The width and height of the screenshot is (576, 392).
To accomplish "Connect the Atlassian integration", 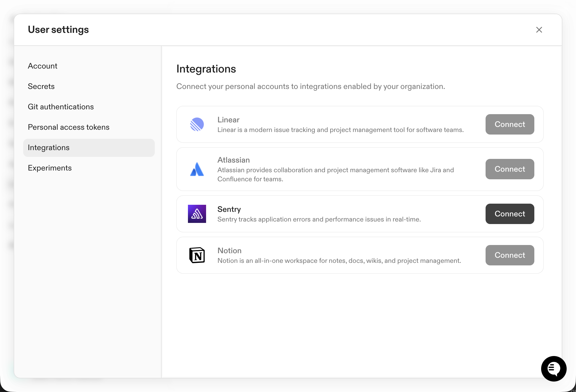I will [509, 169].
